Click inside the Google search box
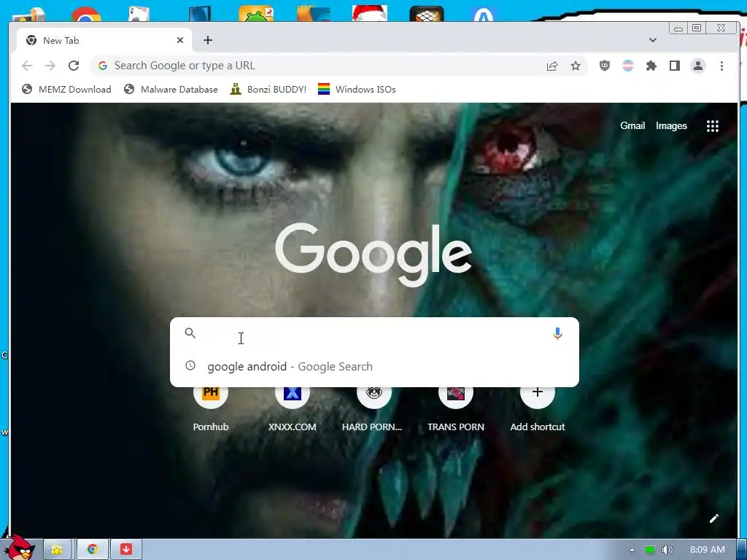747x560 pixels. [x=374, y=333]
